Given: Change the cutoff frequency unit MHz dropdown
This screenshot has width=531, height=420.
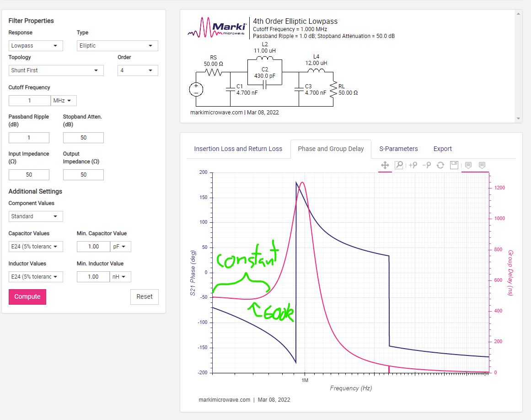Looking at the screenshot, I should [64, 101].
